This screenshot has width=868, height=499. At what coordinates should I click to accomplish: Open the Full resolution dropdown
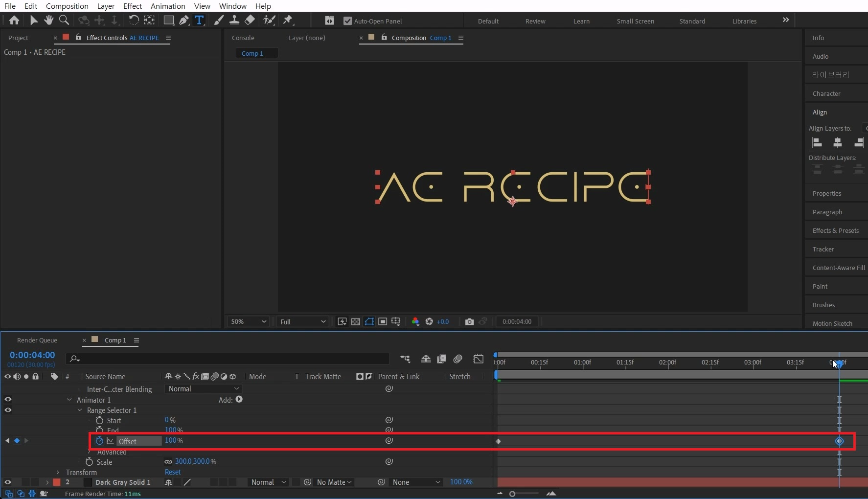point(302,321)
